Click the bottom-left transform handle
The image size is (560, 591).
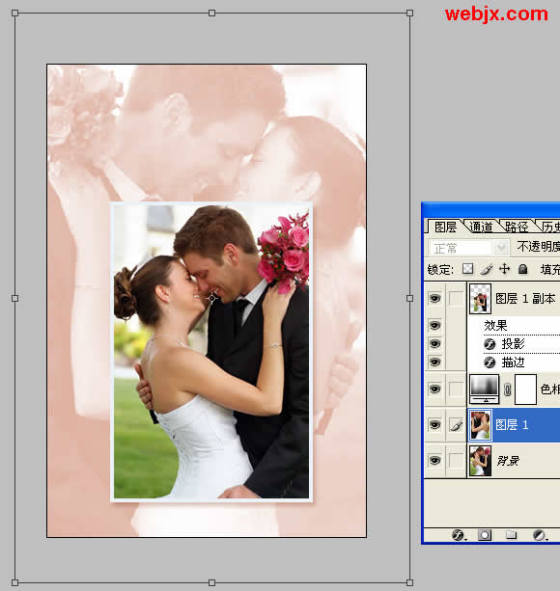pyautogui.click(x=15, y=582)
